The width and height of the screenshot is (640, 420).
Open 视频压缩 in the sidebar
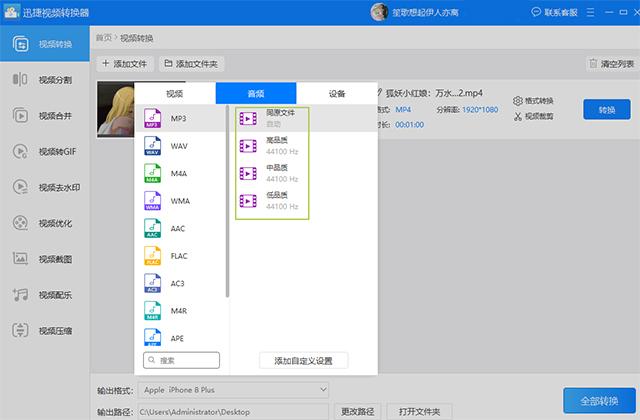coord(44,330)
